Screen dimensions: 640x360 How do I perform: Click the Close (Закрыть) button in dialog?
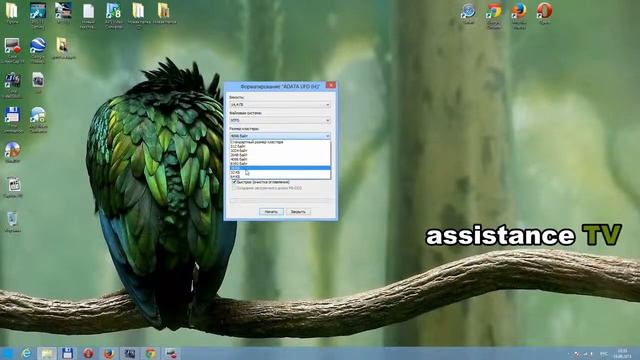coord(298,211)
